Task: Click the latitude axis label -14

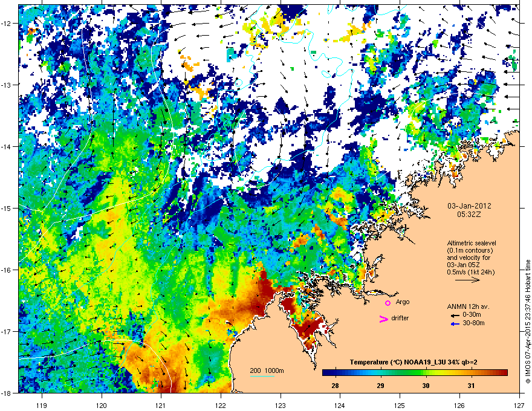Action: 6,146
